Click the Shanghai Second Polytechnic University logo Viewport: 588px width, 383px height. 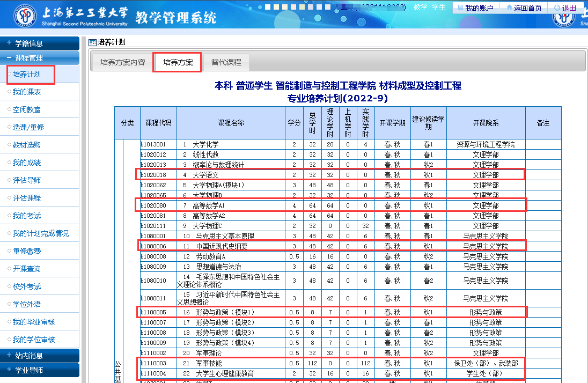pyautogui.click(x=25, y=17)
